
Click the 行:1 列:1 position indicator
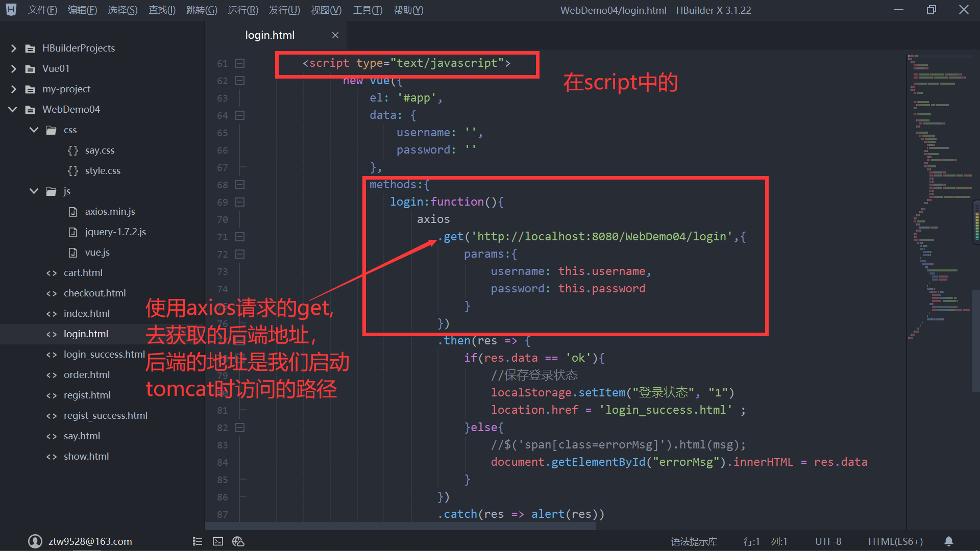765,541
